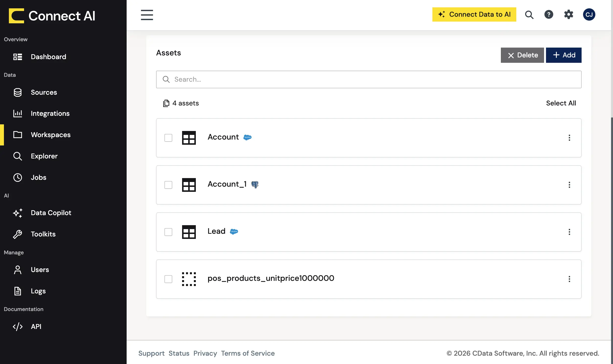Open Jobs in sidebar
This screenshot has height=364, width=613.
click(x=63, y=178)
